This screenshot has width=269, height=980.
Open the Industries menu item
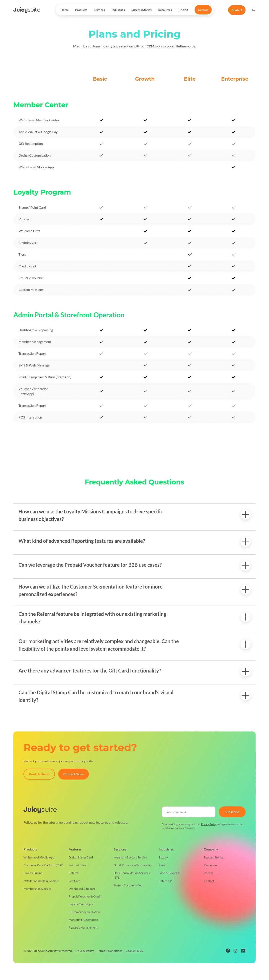(118, 10)
